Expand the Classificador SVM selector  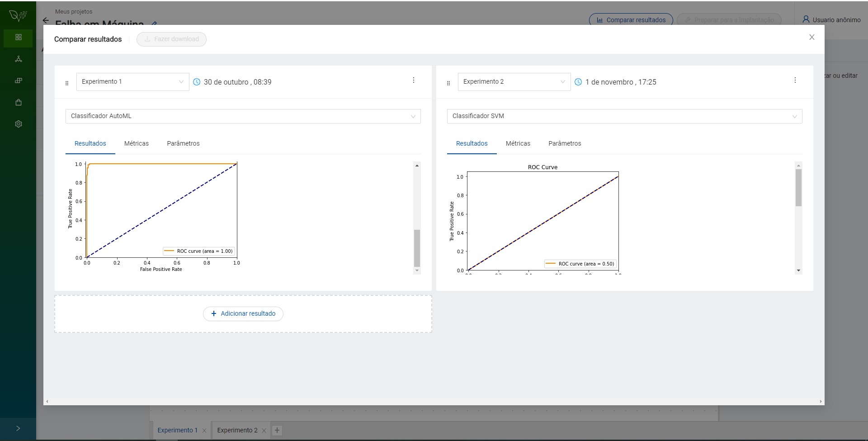[624, 116]
